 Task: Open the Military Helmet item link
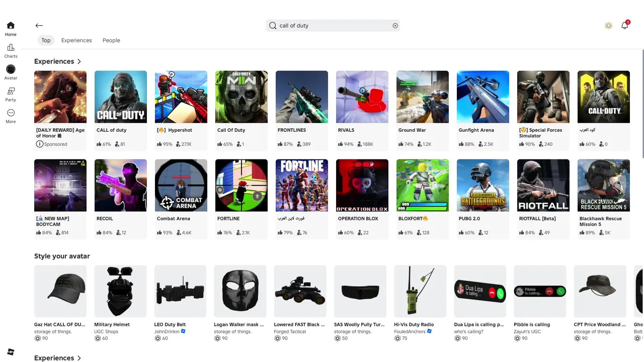click(112, 325)
